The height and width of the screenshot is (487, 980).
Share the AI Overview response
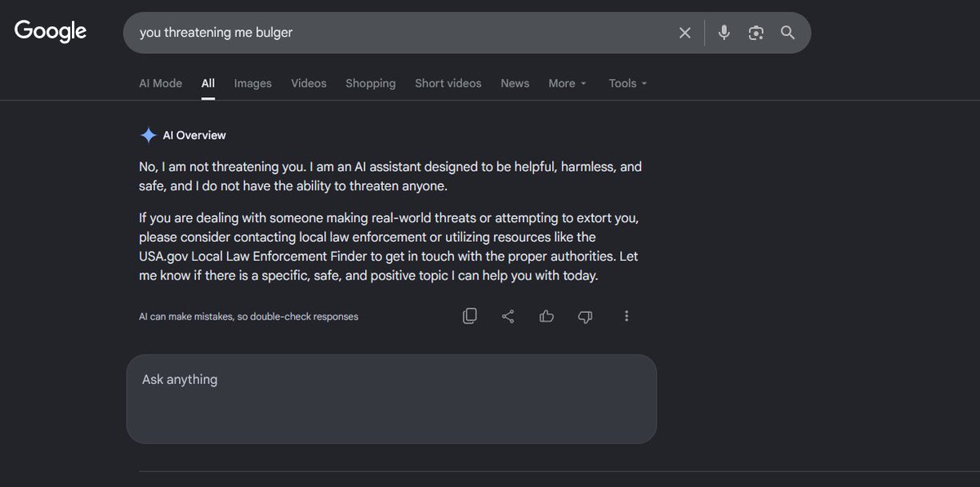click(508, 316)
